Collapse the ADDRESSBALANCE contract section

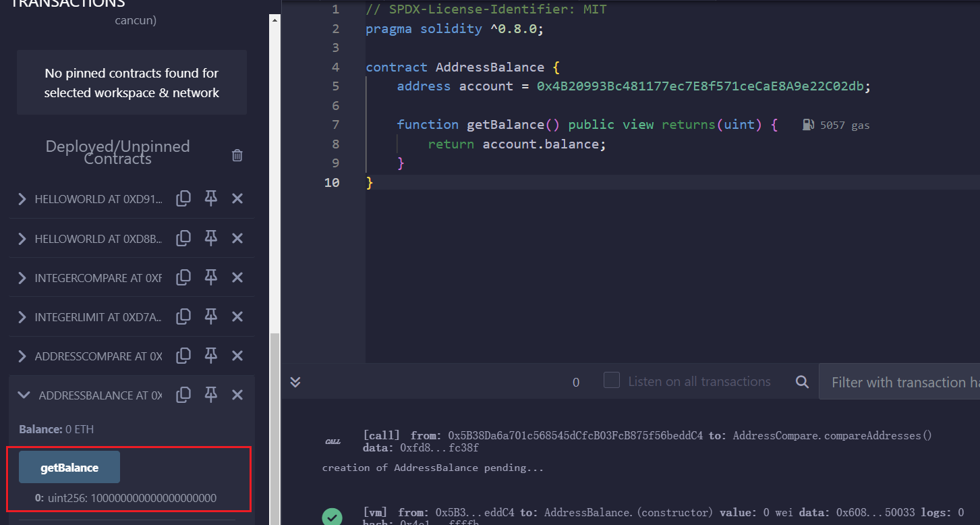coord(24,395)
